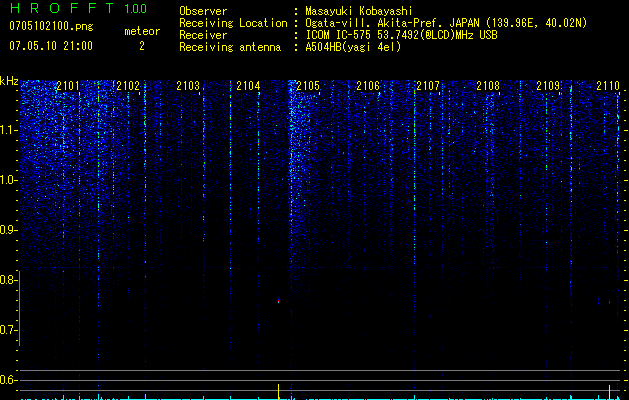Screen dimensions: 629x400
Task: Click the date stamp 07.05.10 21:00
Action: coord(51,46)
